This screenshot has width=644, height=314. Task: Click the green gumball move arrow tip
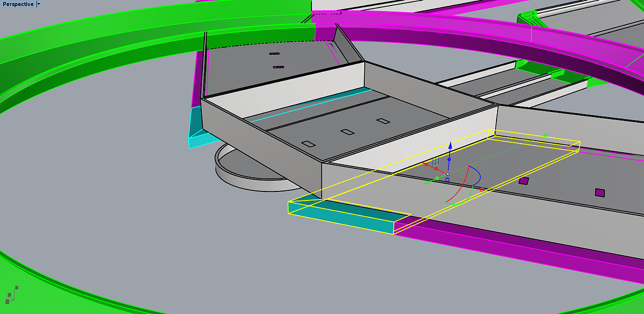[427, 182]
